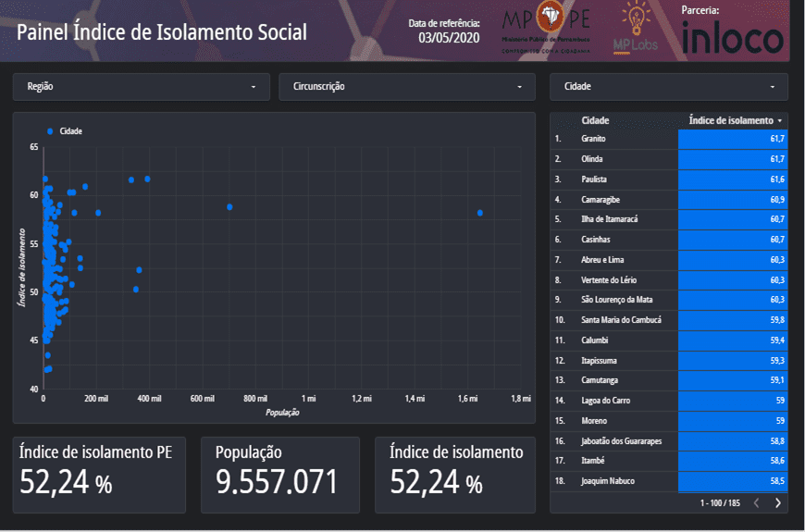Click the blue Cidade legend dot
The width and height of the screenshot is (805, 532).
click(50, 131)
